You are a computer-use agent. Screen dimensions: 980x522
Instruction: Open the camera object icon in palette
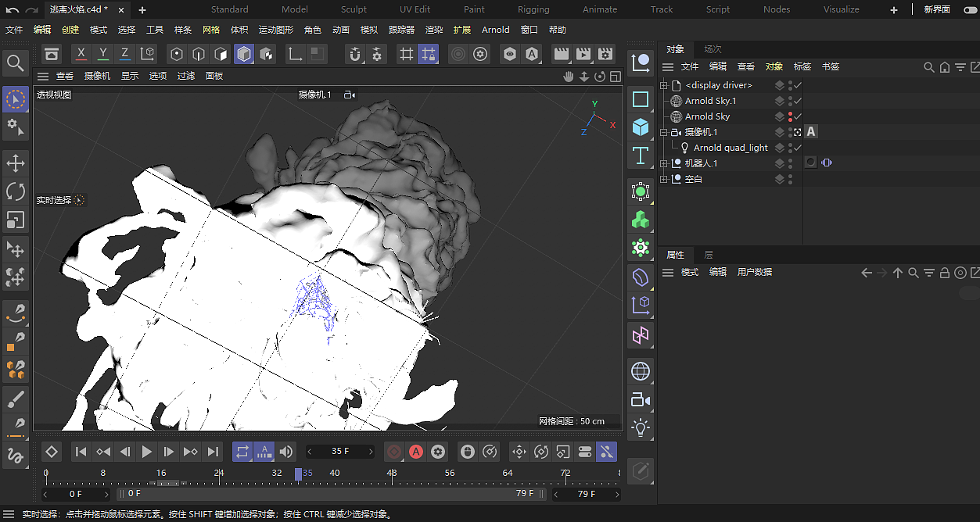641,399
